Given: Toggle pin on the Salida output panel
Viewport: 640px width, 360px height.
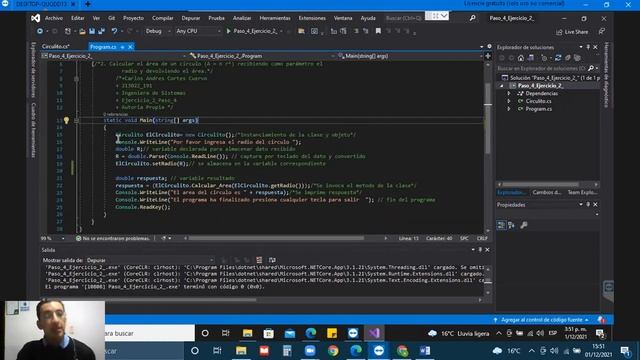Looking at the screenshot, I should (480, 250).
